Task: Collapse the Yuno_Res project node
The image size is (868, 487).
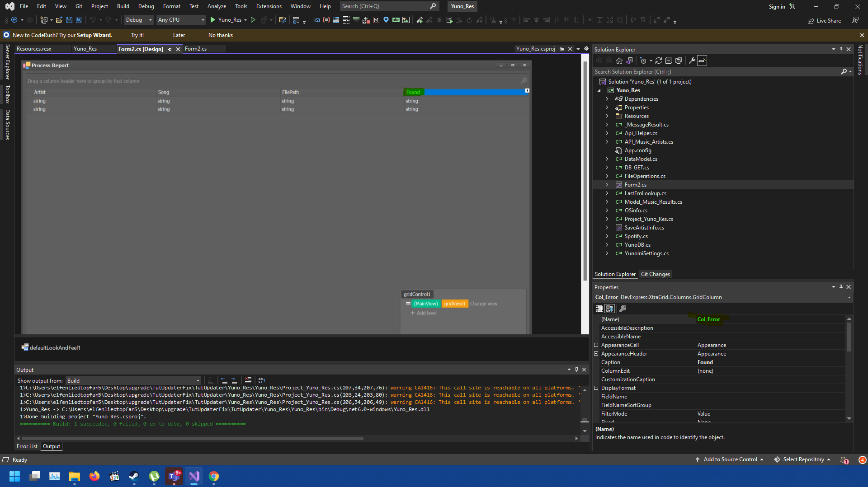Action: click(x=599, y=90)
